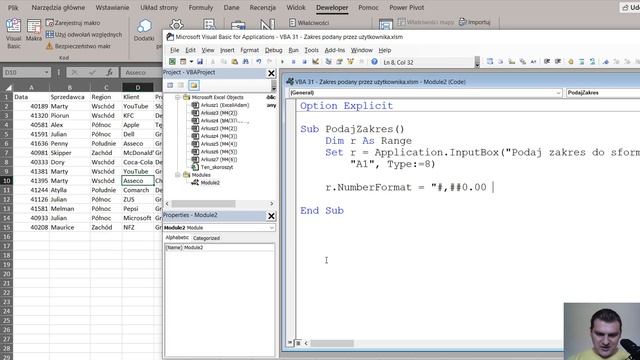Screen dimensions: 640x360
Task: Open the Debug menu in VBA editor
Action: pos(273,50)
